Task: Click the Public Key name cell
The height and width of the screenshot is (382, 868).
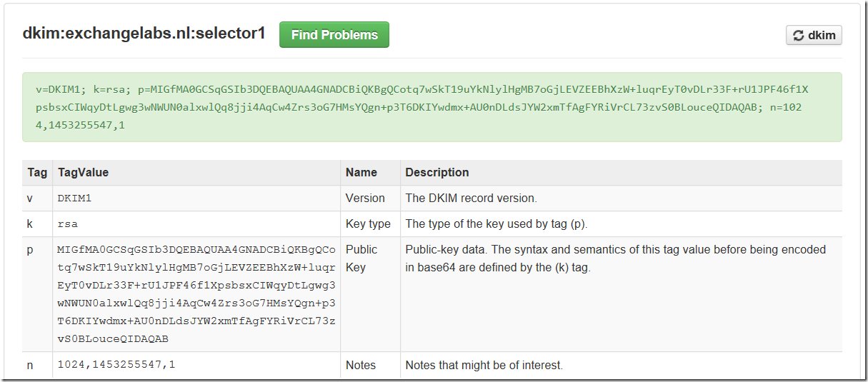Action: point(361,258)
